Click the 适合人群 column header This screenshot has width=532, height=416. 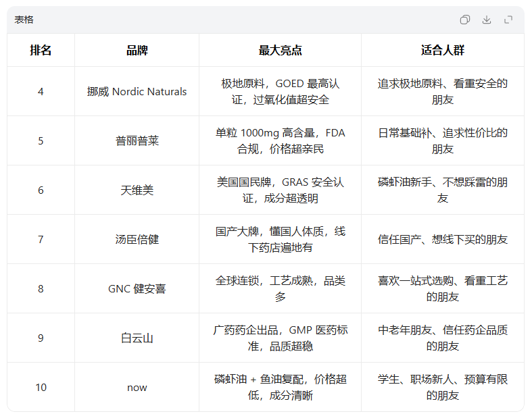442,51
